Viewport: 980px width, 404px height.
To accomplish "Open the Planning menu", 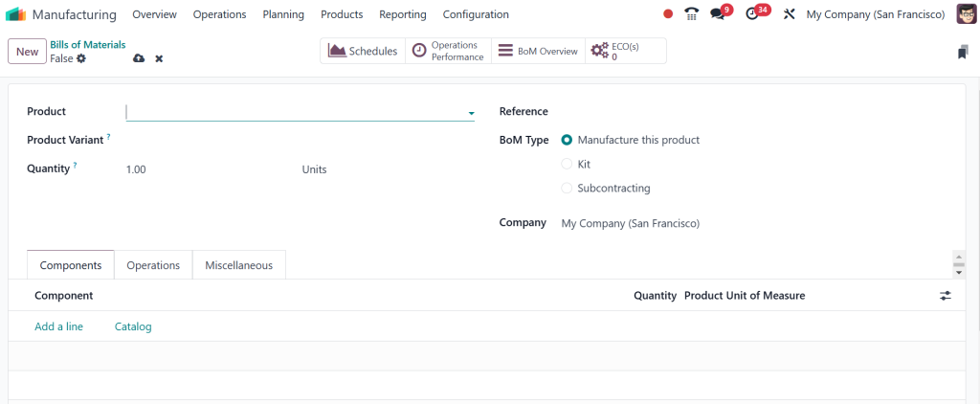I will point(283,13).
